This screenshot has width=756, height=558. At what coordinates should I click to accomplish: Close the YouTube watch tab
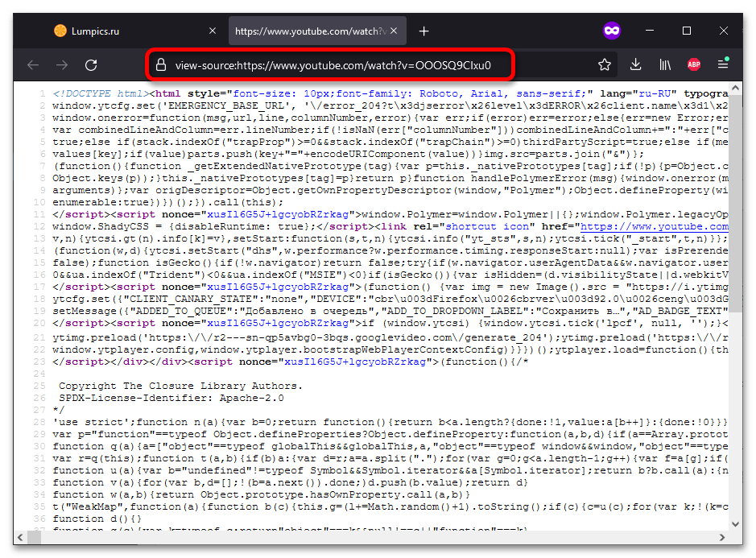click(394, 31)
